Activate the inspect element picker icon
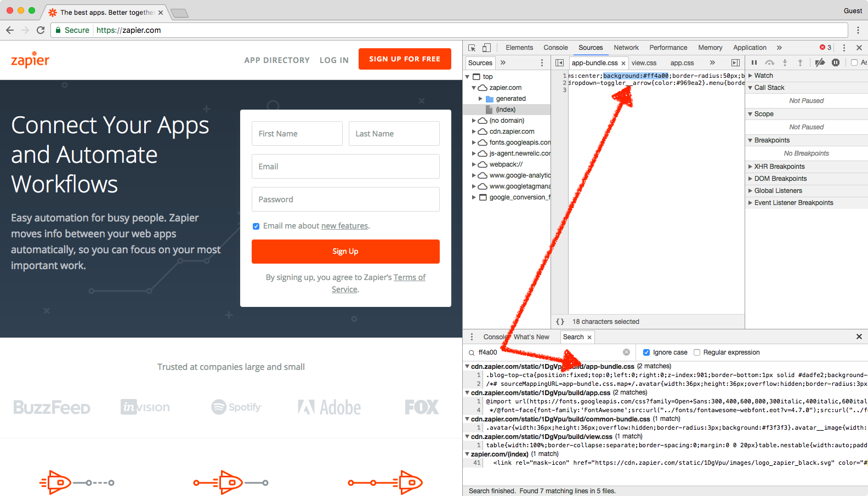The height and width of the screenshot is (496, 868). tap(472, 48)
